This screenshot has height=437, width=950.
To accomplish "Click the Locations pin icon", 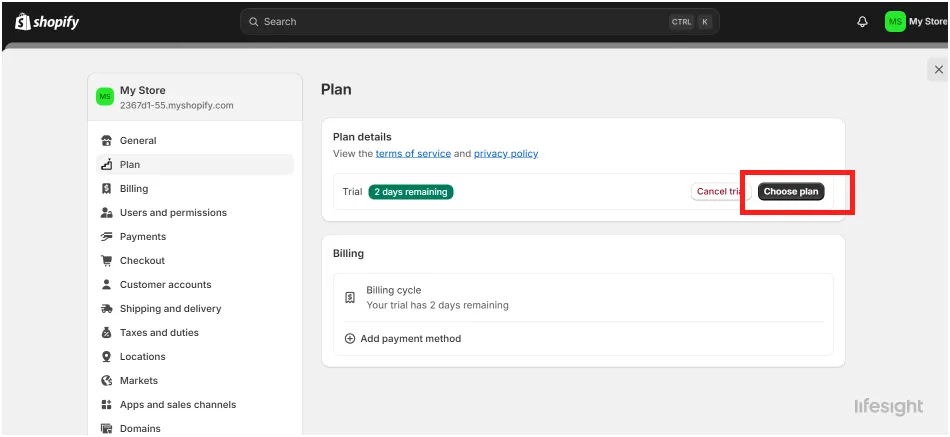I will coord(107,356).
